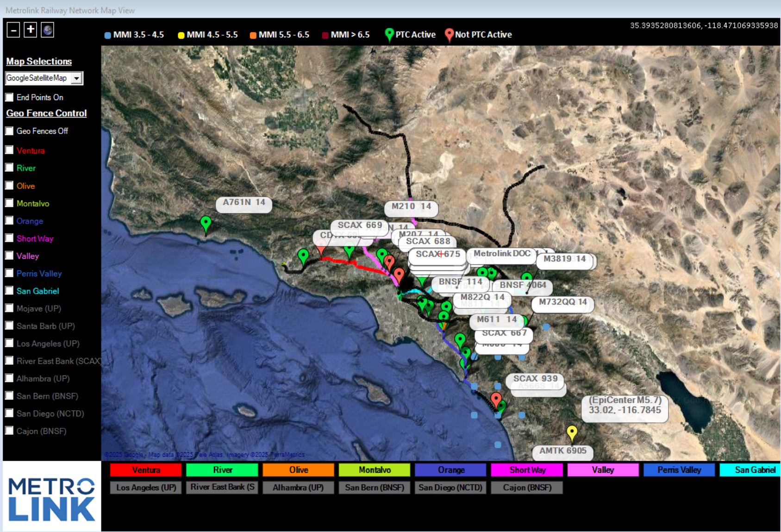Click the San Diego (NCTD) button

[x=450, y=488]
